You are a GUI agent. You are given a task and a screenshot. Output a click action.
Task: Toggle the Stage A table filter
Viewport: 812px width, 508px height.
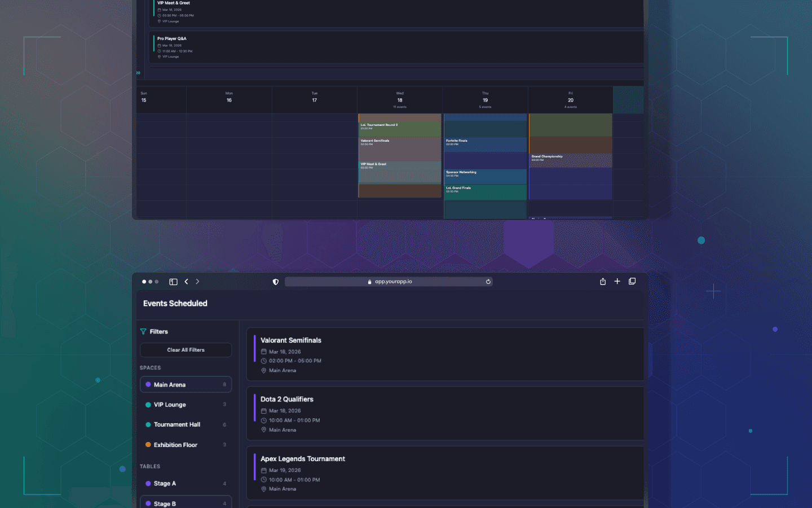[186, 484]
